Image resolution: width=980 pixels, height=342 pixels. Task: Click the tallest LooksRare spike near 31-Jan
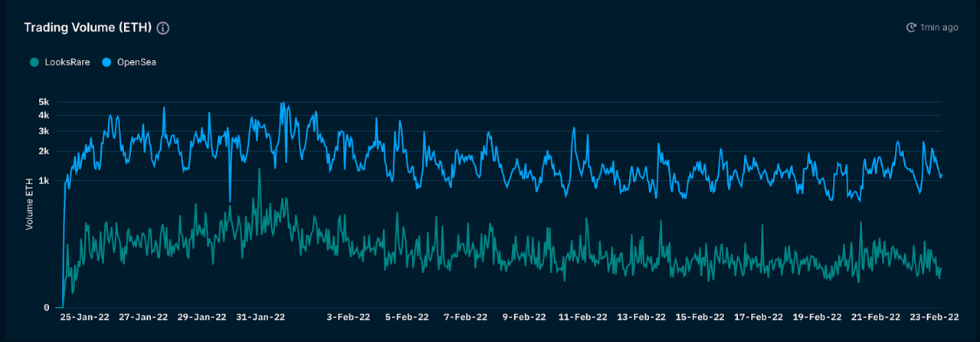[259, 169]
